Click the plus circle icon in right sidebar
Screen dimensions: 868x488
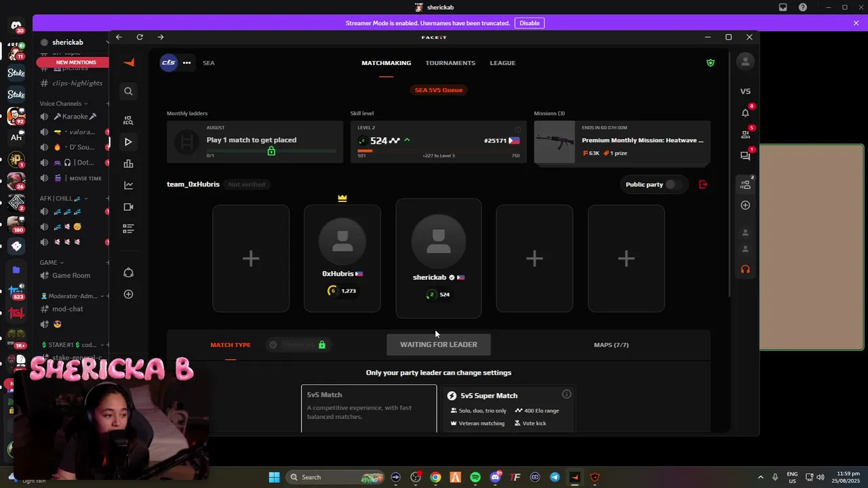pyautogui.click(x=745, y=205)
